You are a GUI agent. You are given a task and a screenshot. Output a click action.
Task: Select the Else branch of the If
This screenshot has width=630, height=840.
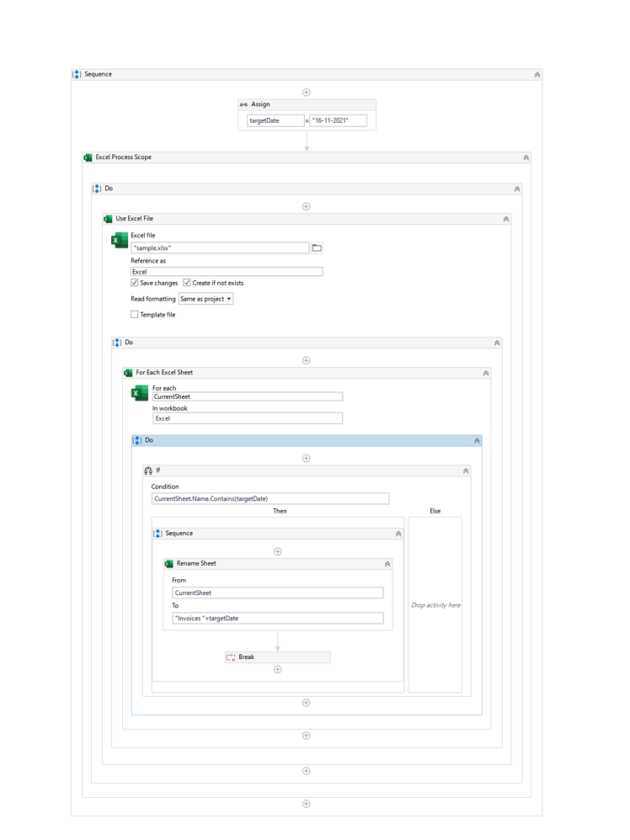(435, 511)
